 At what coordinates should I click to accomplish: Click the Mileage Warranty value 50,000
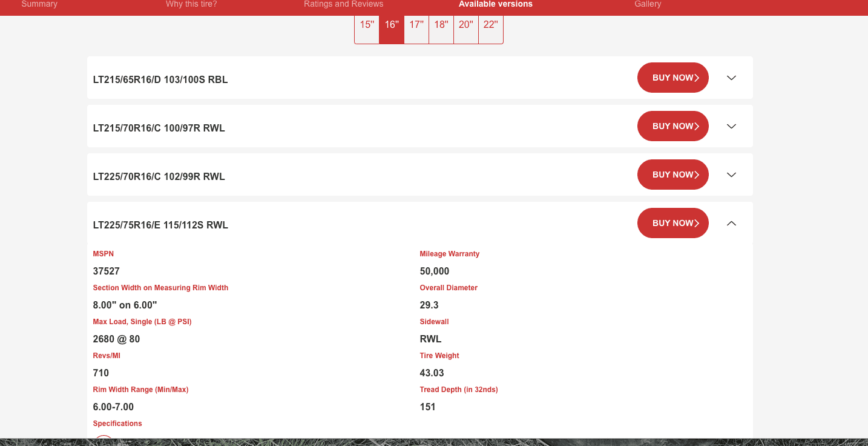[435, 271]
